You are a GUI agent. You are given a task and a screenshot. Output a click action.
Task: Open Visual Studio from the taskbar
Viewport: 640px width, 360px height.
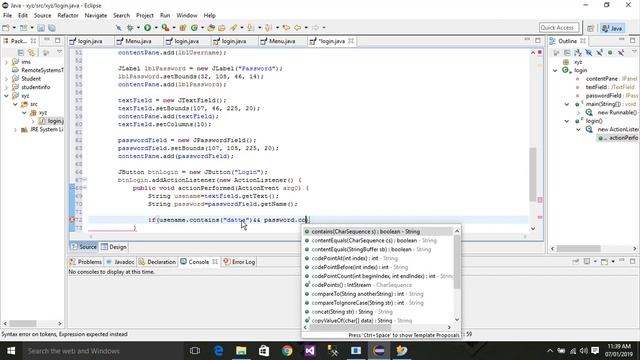point(309,351)
